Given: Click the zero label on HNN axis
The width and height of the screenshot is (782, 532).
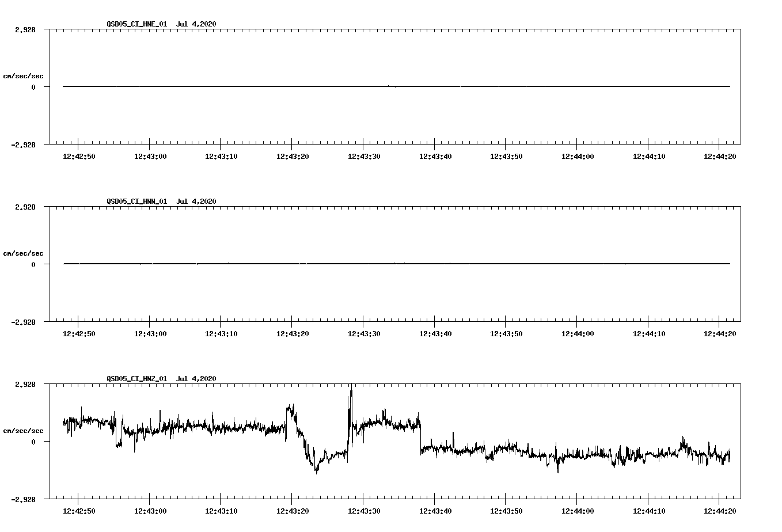Looking at the screenshot, I should click(33, 265).
